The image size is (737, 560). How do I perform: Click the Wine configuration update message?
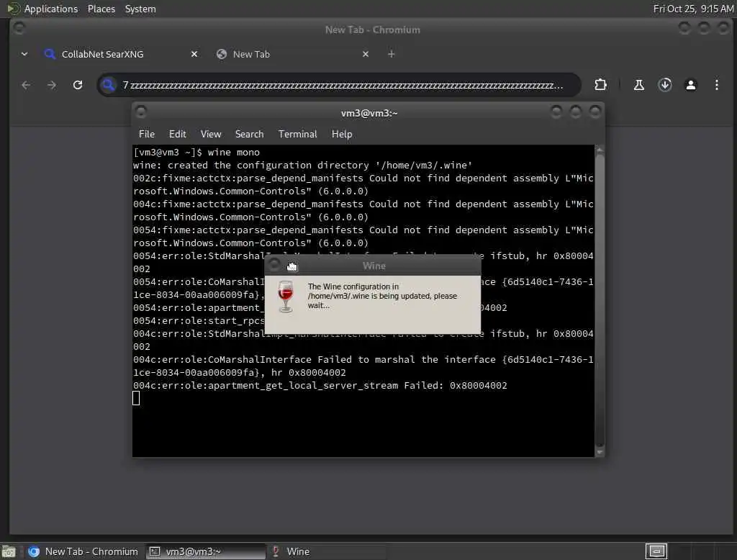pyautogui.click(x=382, y=296)
